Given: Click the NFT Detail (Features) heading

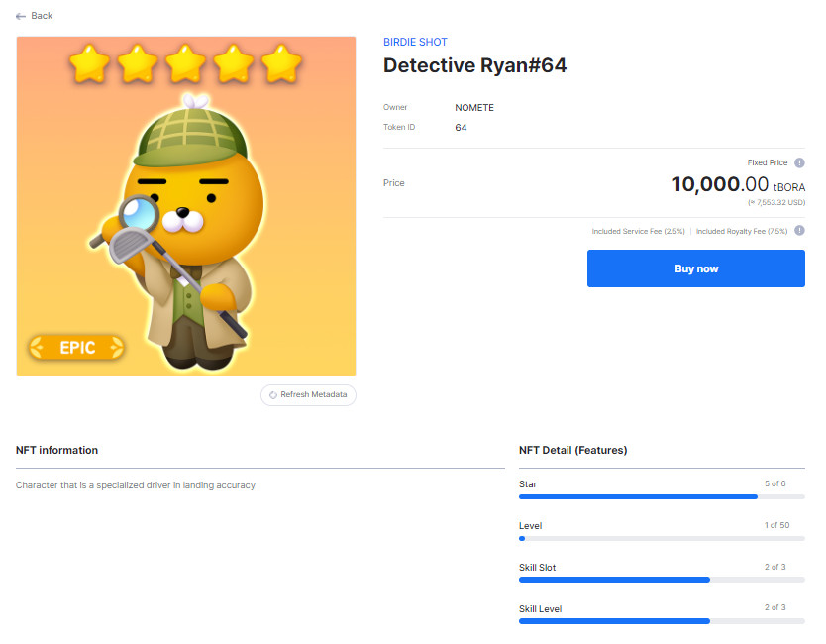Looking at the screenshot, I should click(572, 450).
